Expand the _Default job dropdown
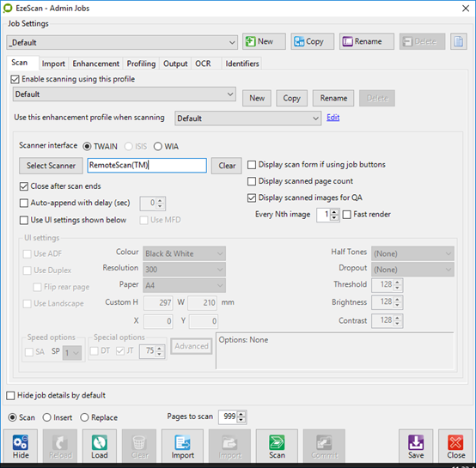This screenshot has height=468, width=476. click(x=122, y=42)
